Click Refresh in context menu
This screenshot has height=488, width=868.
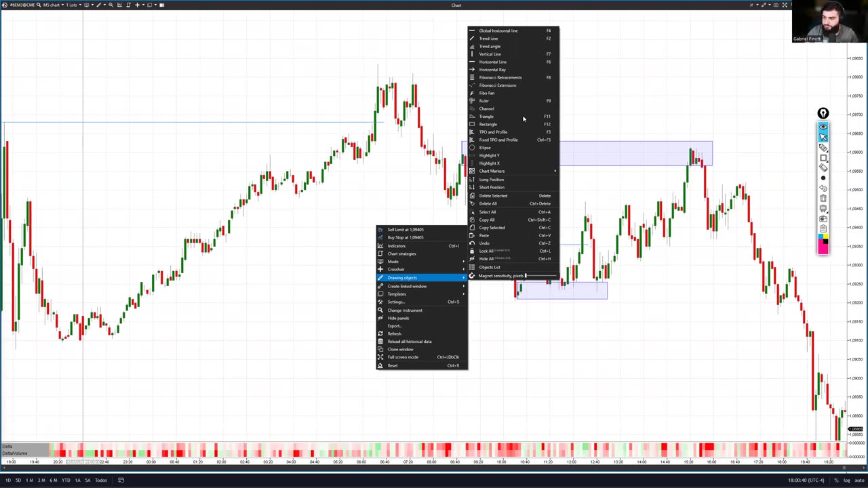click(422, 333)
